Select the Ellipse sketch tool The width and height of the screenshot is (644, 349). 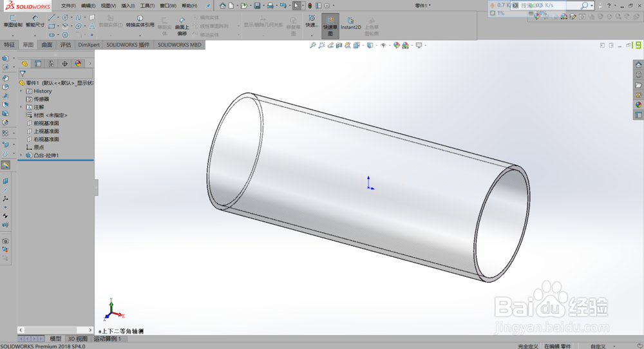pos(79,26)
